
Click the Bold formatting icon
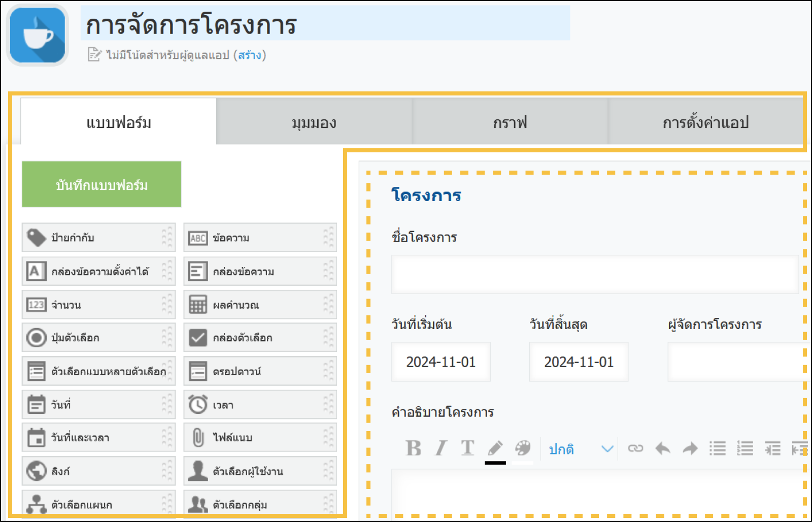[x=413, y=448]
